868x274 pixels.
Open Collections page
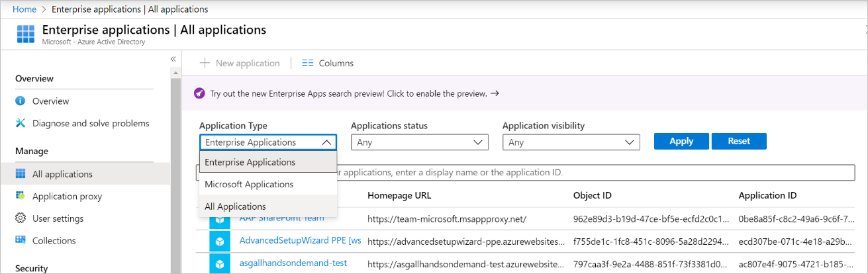54,240
